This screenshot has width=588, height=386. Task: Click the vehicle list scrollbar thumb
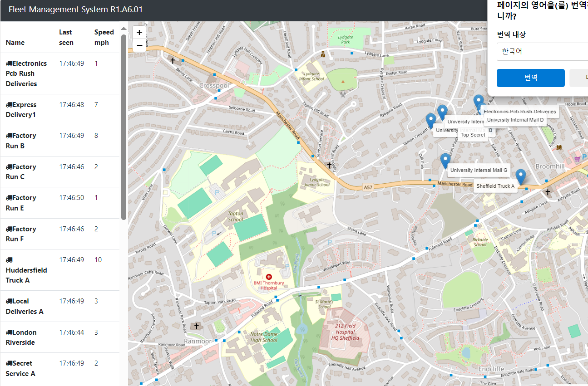coord(124,127)
